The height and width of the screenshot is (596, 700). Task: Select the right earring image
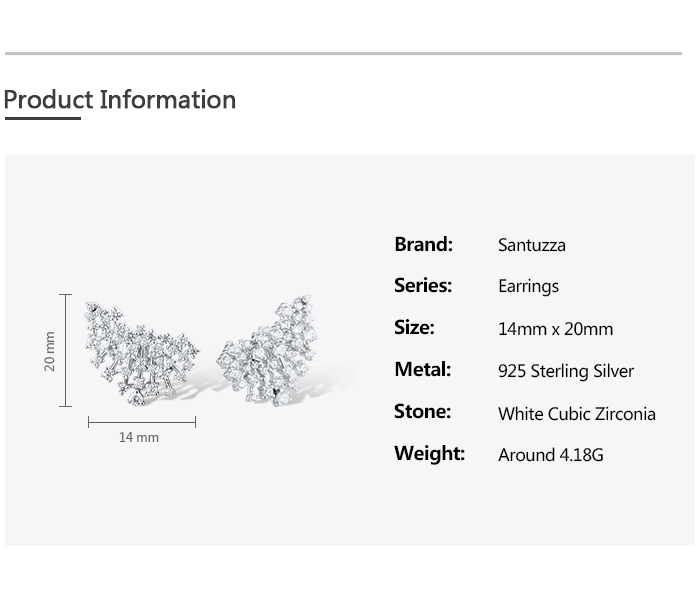(268, 350)
